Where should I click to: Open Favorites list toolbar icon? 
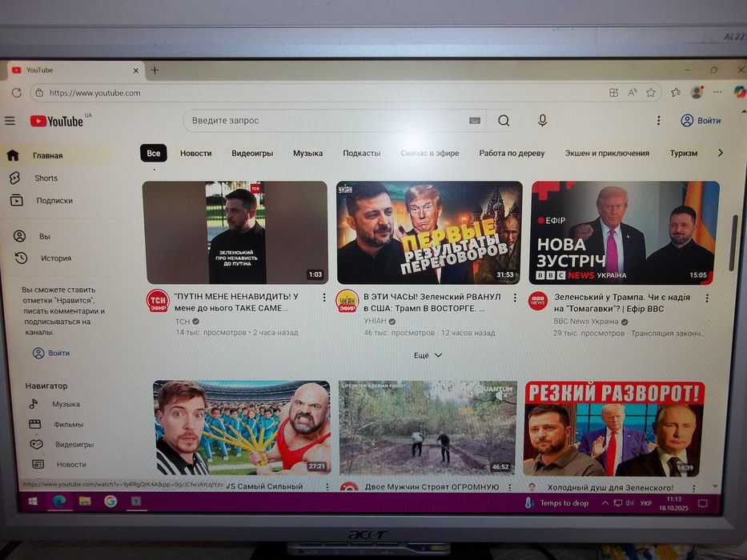point(676,92)
